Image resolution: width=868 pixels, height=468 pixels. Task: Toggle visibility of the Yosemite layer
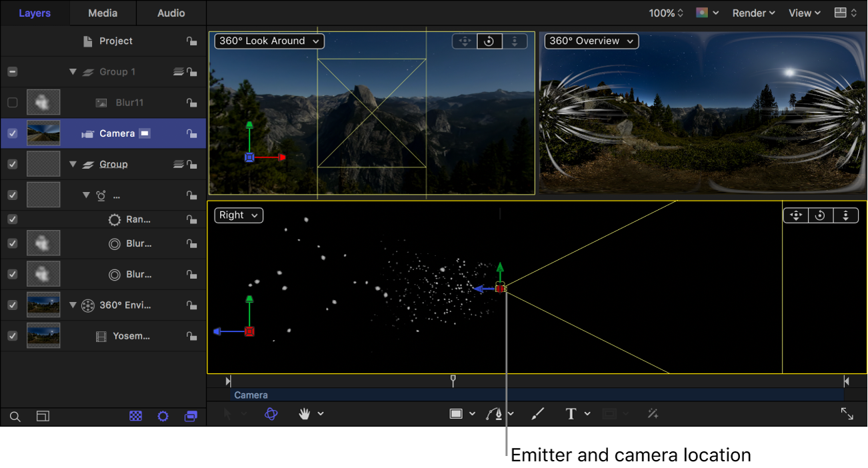tap(11, 335)
